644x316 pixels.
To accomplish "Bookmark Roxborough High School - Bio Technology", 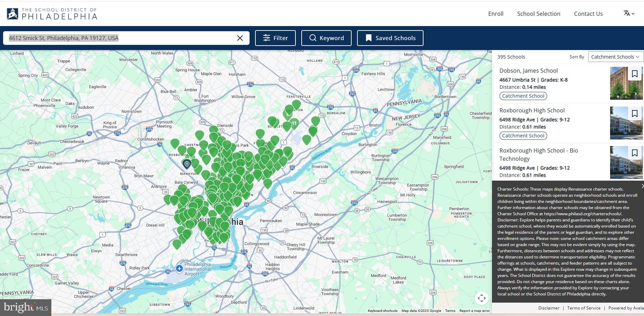I will [634, 153].
